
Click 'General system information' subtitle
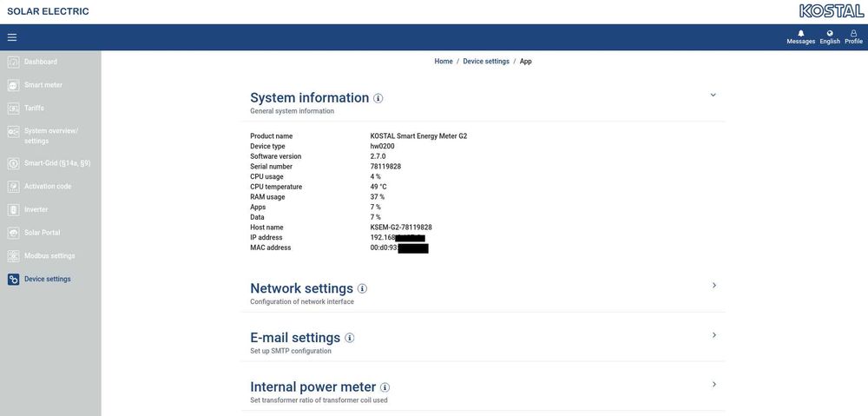pyautogui.click(x=292, y=111)
